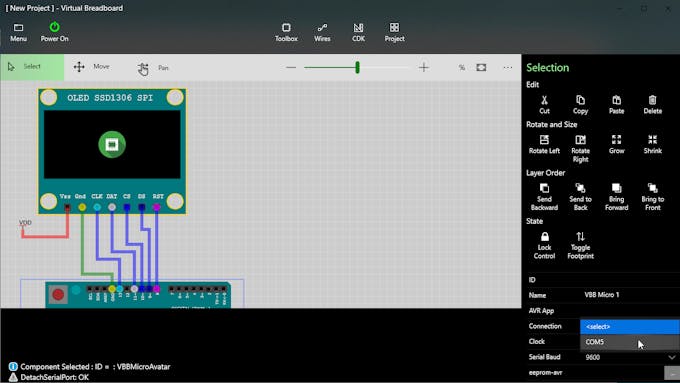This screenshot has height=383, width=680.
Task: Click the zoom in plus icon
Action: tap(424, 67)
